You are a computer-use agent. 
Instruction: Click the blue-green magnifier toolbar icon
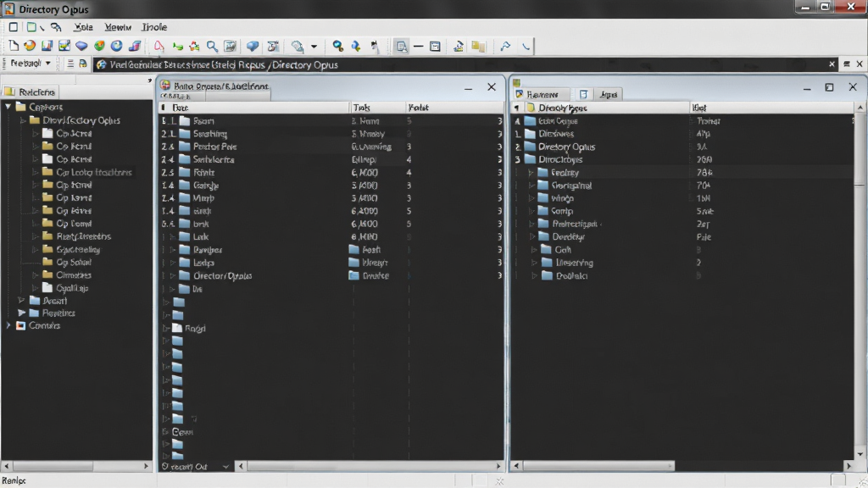[x=337, y=47]
